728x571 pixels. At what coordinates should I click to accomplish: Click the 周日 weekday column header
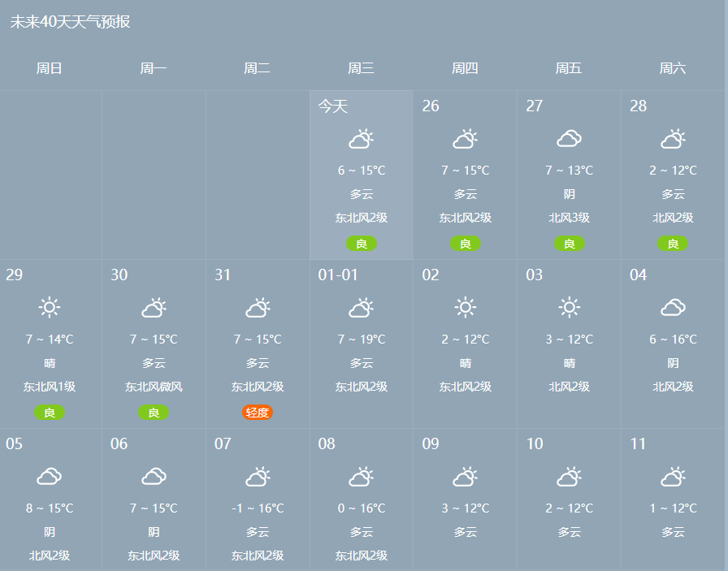point(50,68)
